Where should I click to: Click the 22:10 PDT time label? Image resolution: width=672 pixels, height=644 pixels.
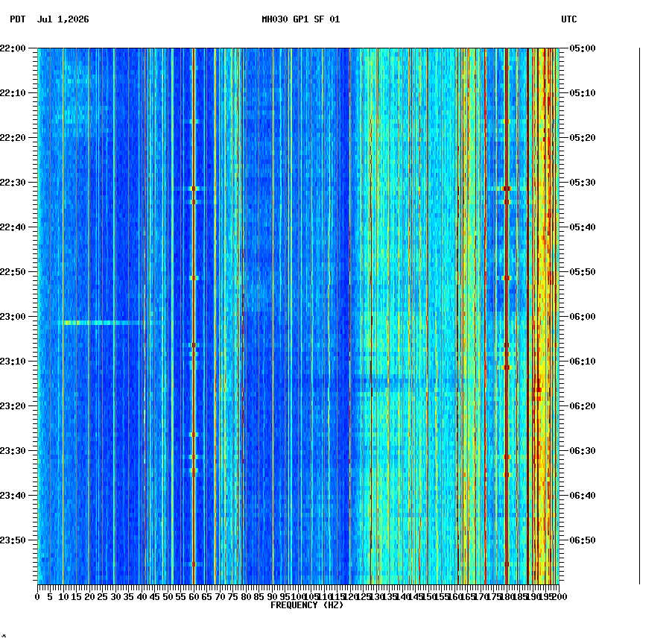(x=13, y=93)
